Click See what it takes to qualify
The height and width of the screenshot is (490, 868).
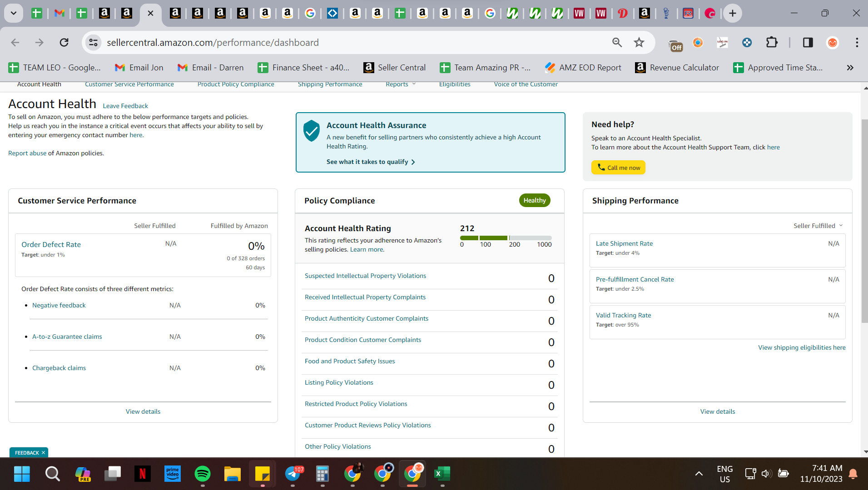point(371,162)
